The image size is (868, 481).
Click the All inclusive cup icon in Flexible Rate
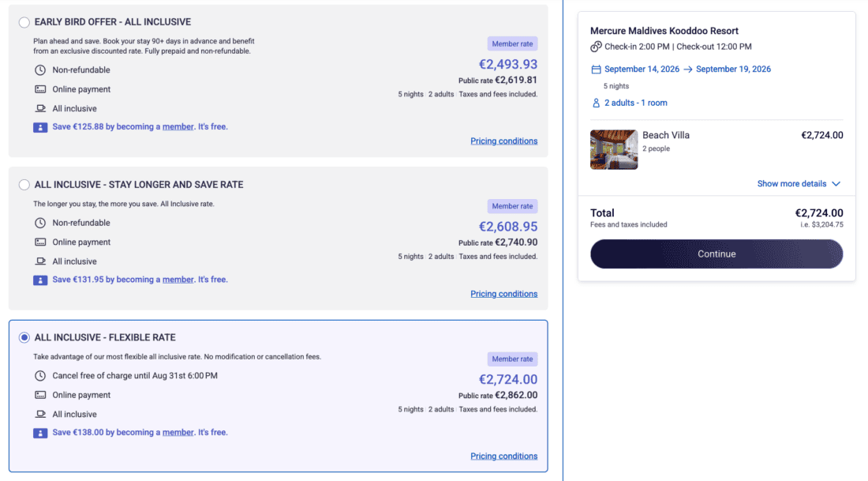(40, 415)
